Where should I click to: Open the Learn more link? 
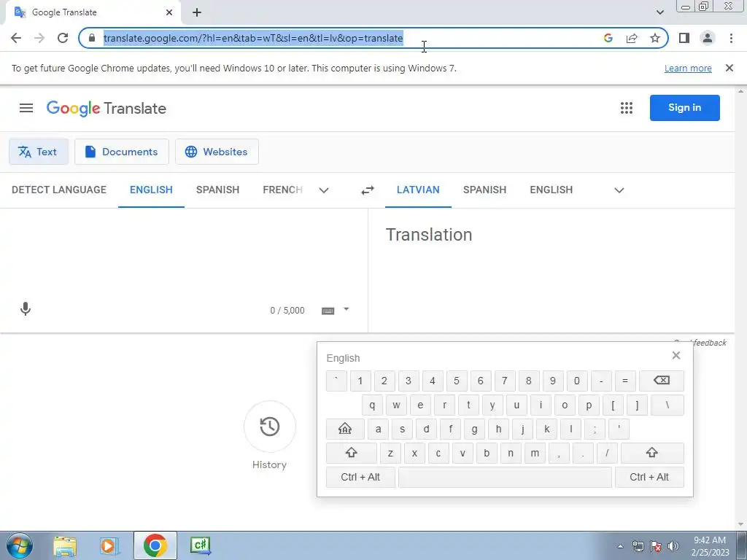[x=688, y=68]
